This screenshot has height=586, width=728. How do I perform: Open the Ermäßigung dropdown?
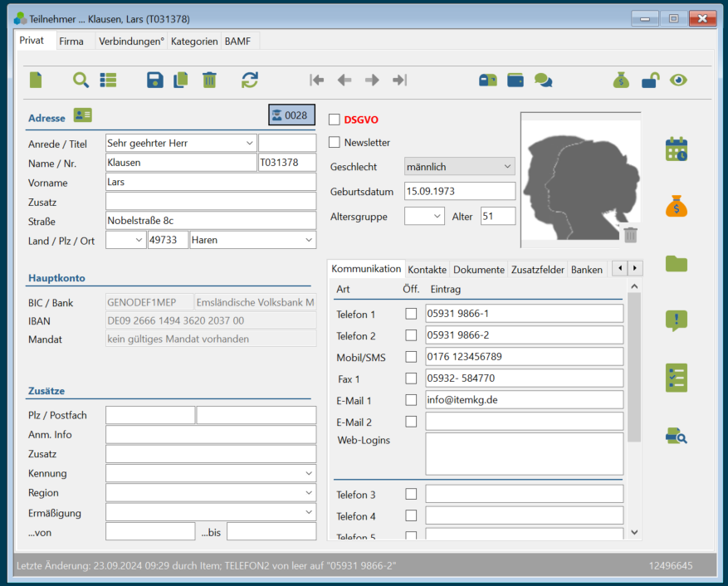[x=309, y=513]
